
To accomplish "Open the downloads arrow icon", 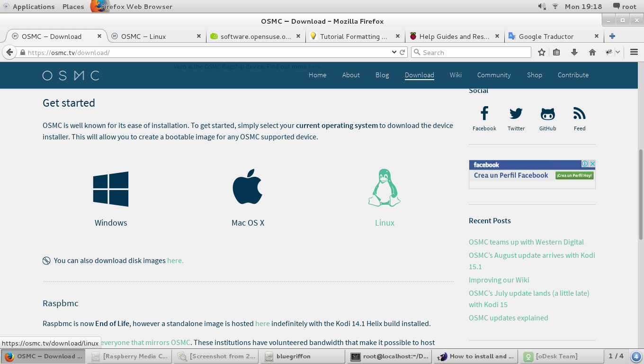I will [x=574, y=52].
